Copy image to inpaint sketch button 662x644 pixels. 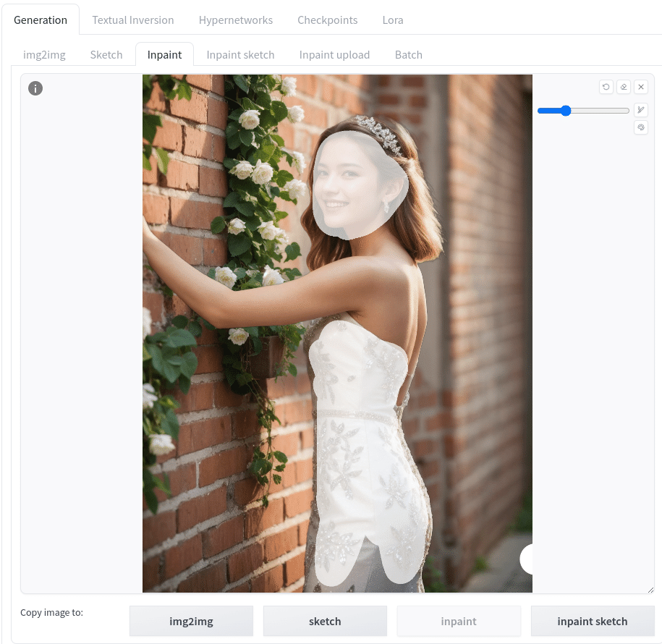(593, 621)
